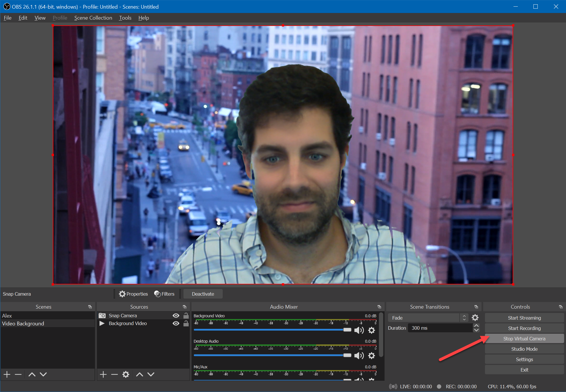Click Stop Virtual Camera button
Screen dimensions: 566x392
[x=524, y=339]
